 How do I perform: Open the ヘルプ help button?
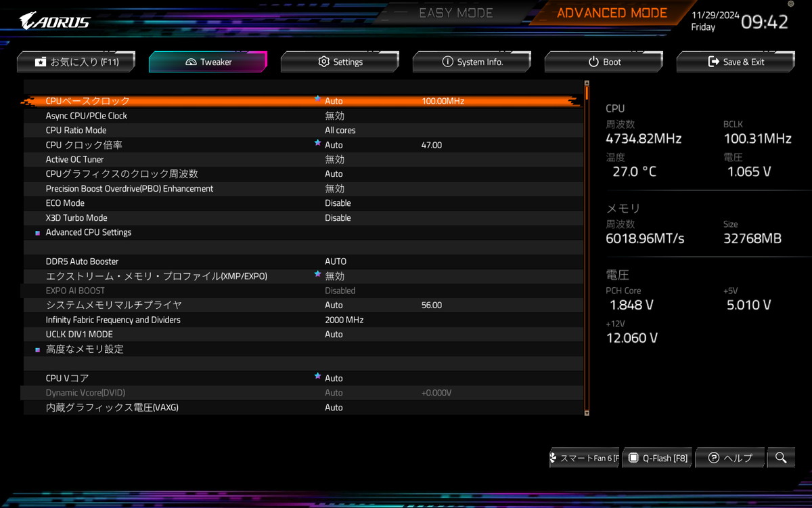730,458
